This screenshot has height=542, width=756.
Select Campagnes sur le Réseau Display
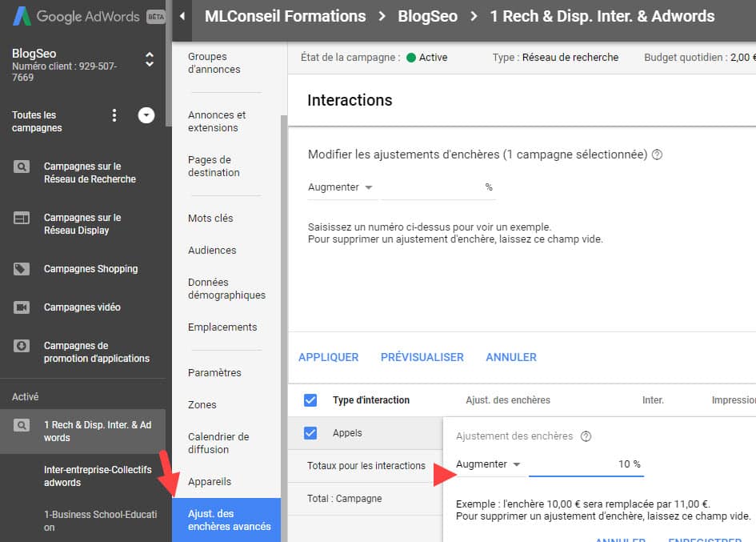point(82,224)
